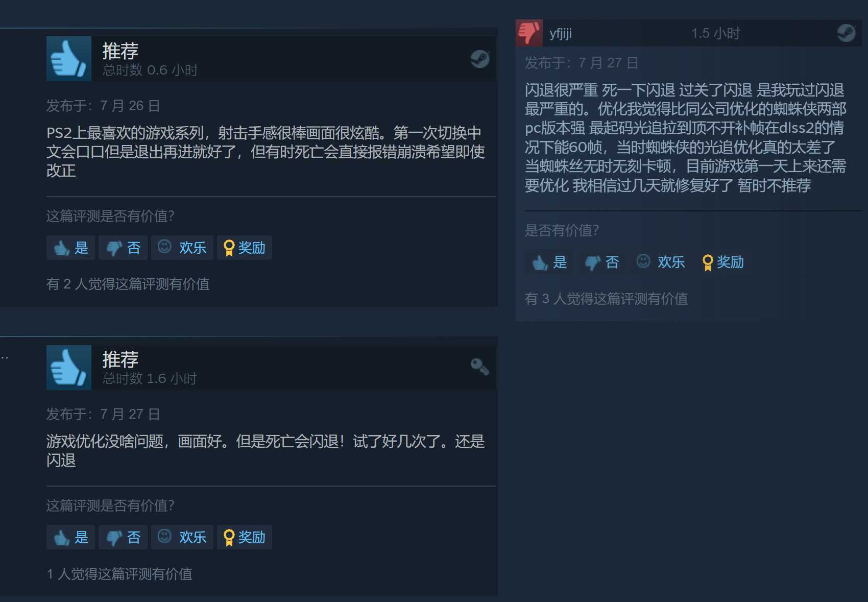
Task: Vote 是 on the 1.6 小时 review
Action: [71, 538]
